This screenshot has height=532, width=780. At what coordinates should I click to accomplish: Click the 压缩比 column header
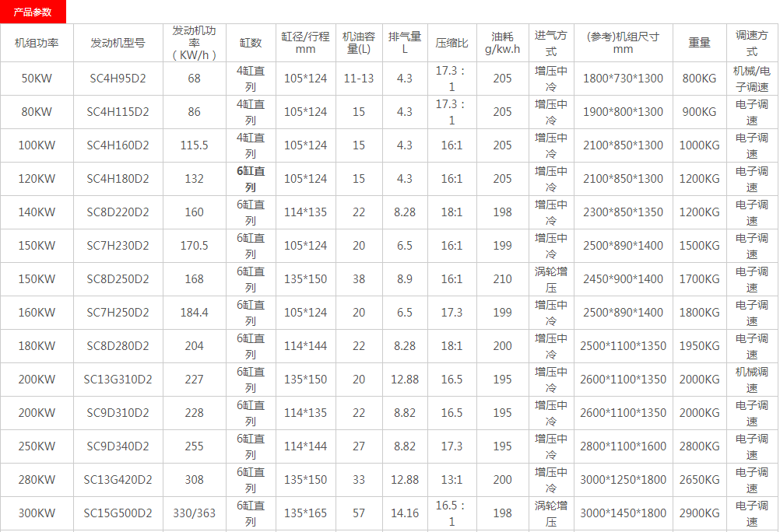[451, 44]
